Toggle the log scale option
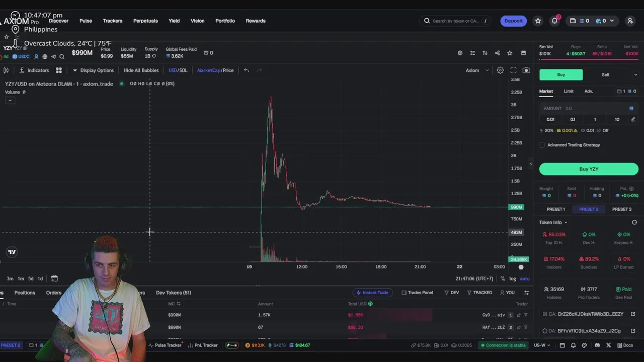Viewport: 644px width, 362px height. 512,279
